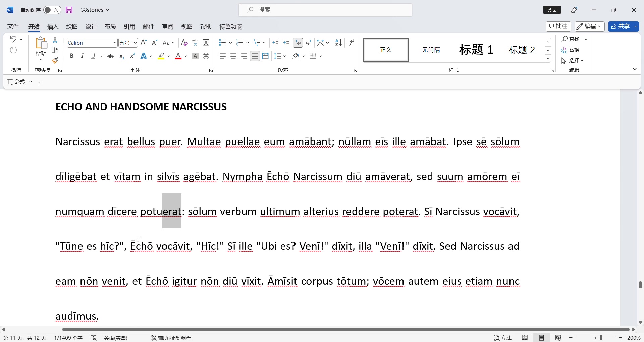Open the Change Case Aa dropdown
The image size is (644, 342).
[x=169, y=43]
